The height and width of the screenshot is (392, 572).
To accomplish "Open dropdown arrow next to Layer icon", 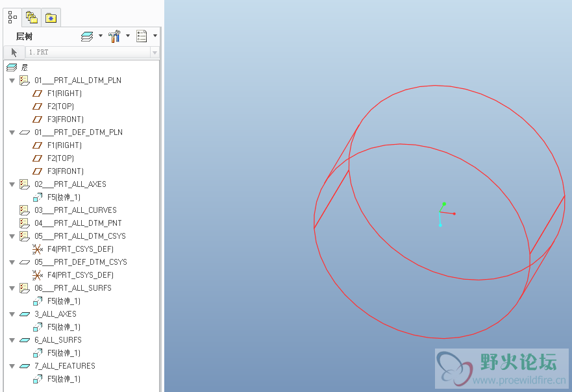I will (101, 36).
